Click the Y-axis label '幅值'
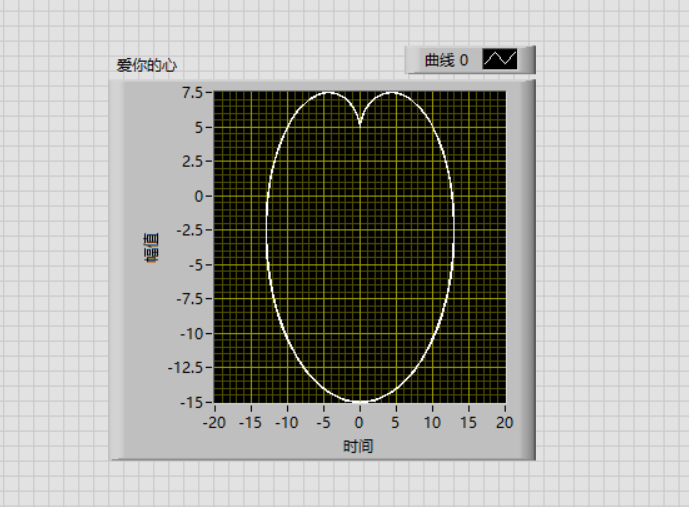The width and height of the screenshot is (689, 507). point(151,248)
